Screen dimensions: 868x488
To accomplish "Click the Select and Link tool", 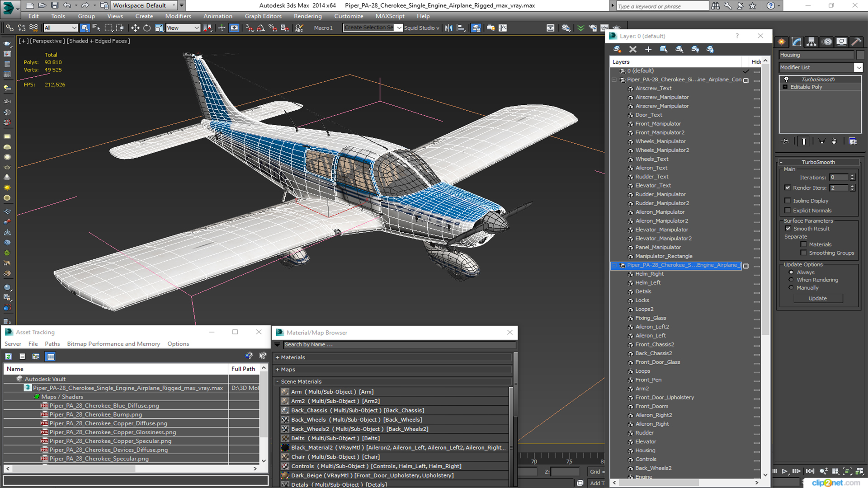I will (9, 28).
